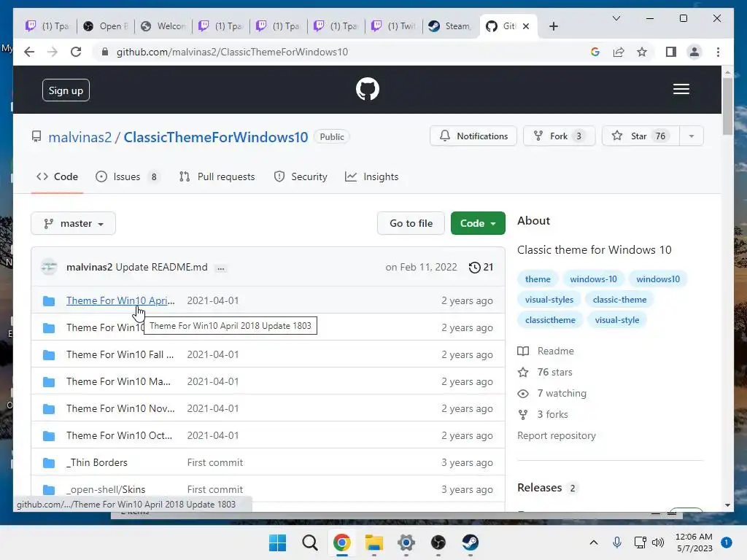Image resolution: width=747 pixels, height=560 pixels.
Task: Switch to the Steam browser tab
Action: point(449,26)
